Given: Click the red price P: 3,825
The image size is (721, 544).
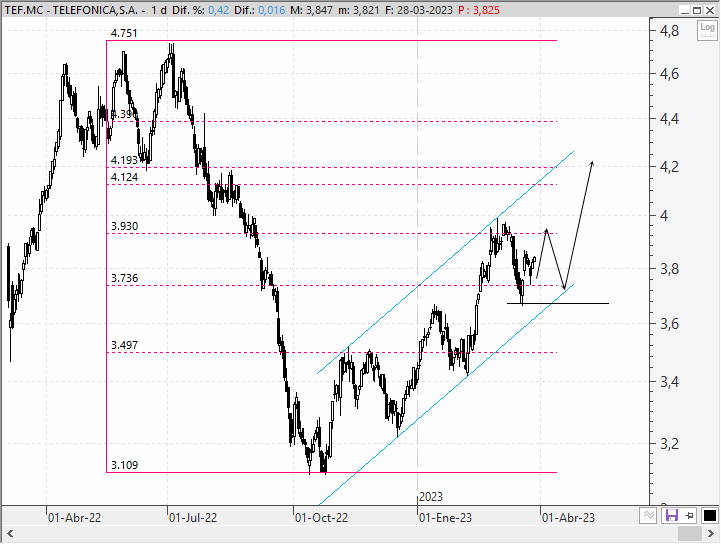Looking at the screenshot, I should 479,10.
